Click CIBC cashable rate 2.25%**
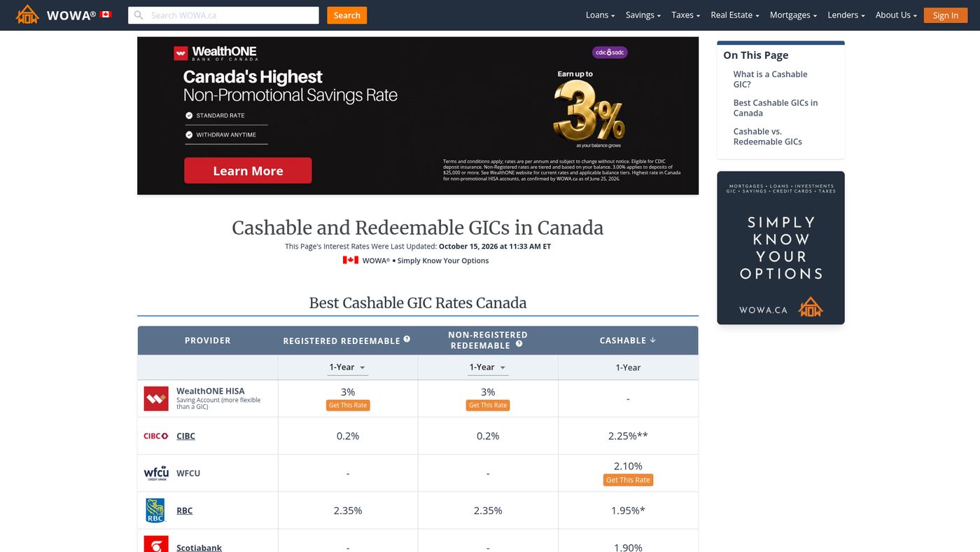The height and width of the screenshot is (552, 980). click(628, 436)
